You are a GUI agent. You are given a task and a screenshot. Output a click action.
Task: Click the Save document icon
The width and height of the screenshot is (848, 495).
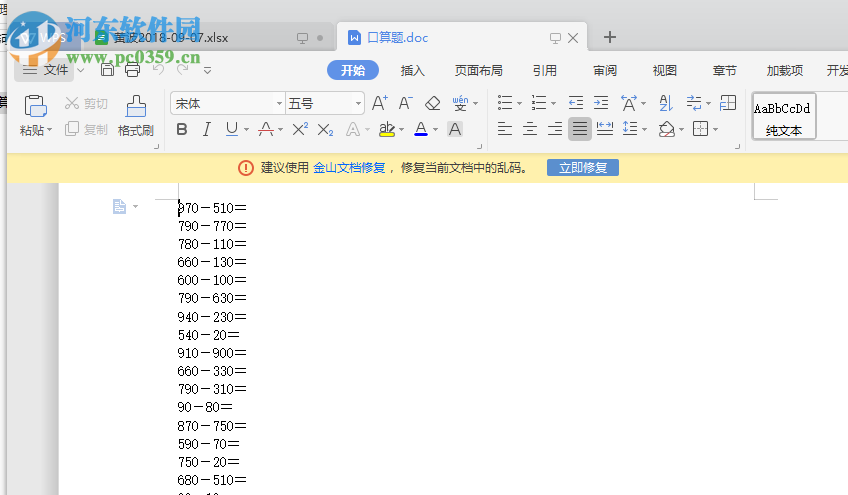pyautogui.click(x=107, y=69)
